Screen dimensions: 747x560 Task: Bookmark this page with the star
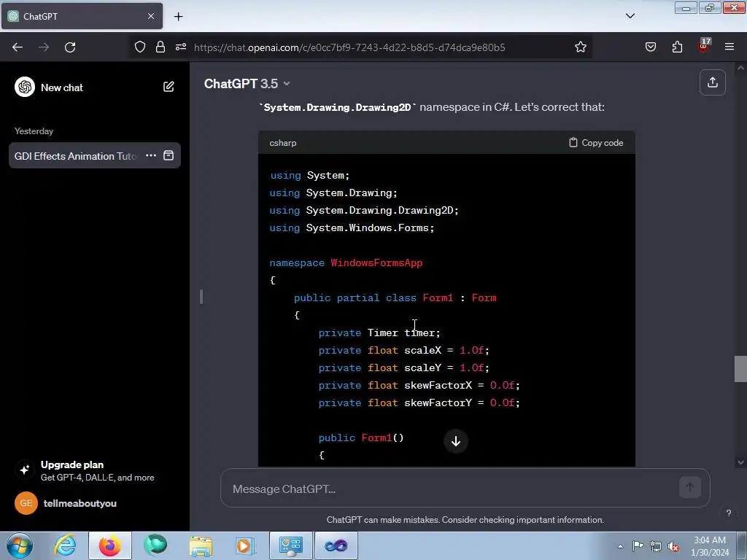[580, 47]
